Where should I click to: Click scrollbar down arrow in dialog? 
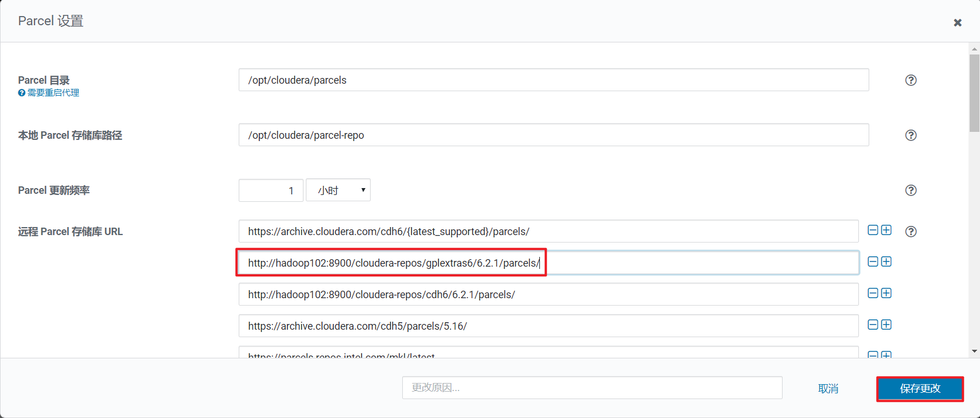coord(974,351)
